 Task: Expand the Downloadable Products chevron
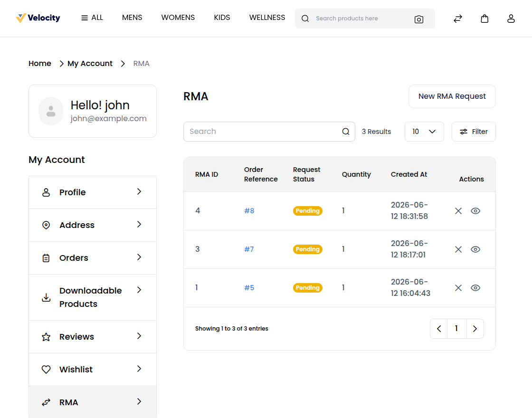point(139,290)
